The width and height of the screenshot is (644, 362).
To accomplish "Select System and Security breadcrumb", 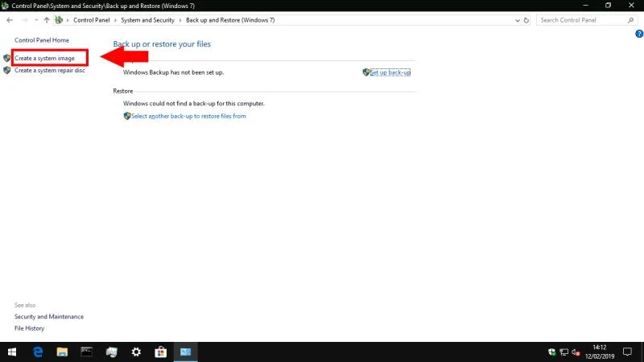I will click(x=147, y=20).
